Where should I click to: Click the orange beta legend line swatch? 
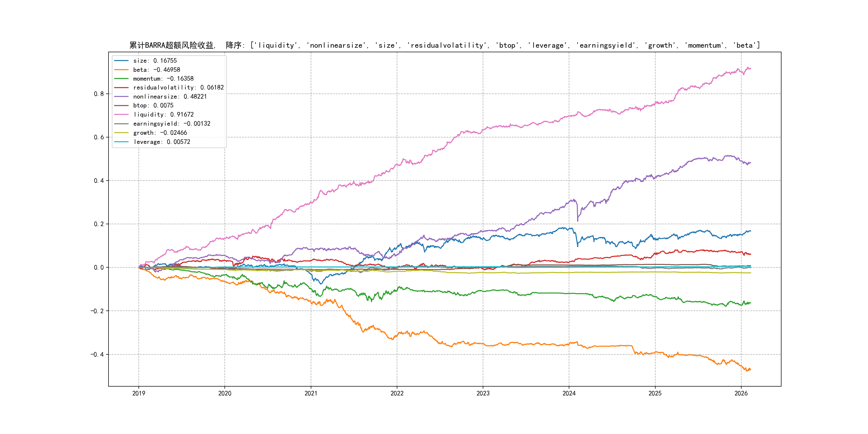(121, 70)
